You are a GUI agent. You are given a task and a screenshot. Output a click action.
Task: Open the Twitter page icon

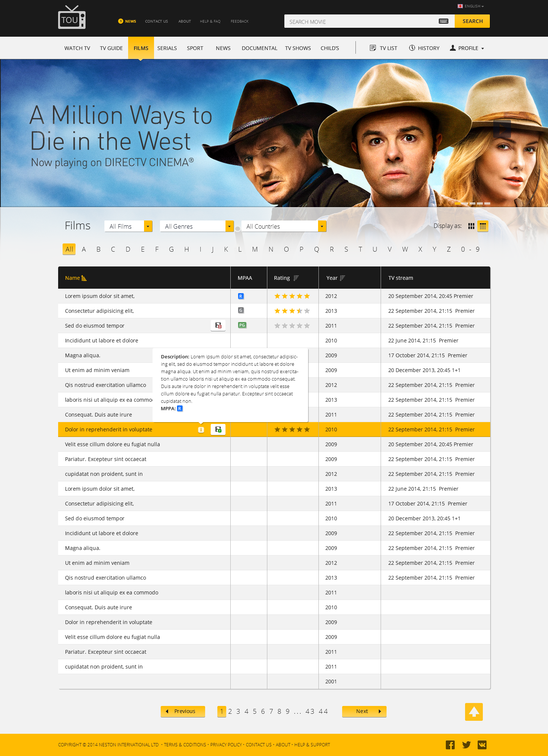tap(467, 745)
